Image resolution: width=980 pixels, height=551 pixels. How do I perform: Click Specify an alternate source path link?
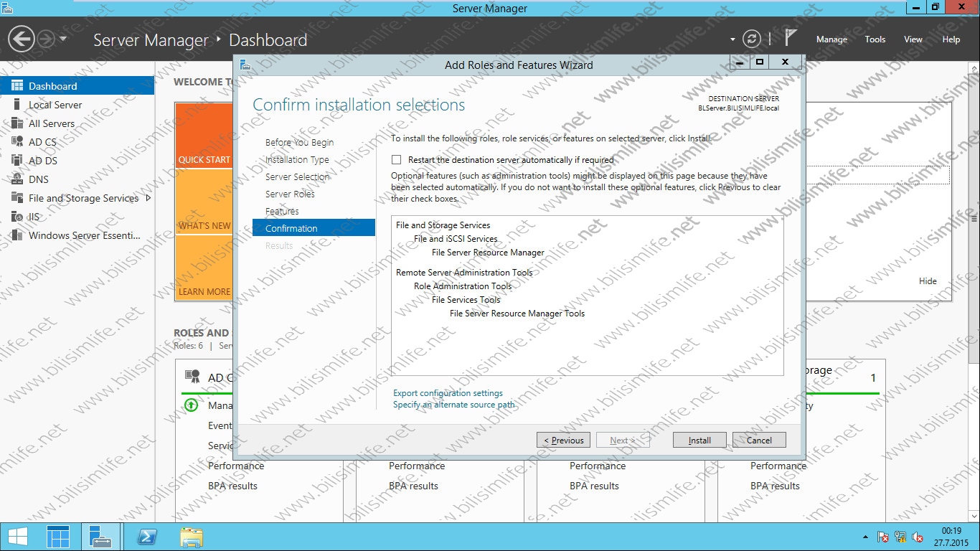tap(453, 405)
